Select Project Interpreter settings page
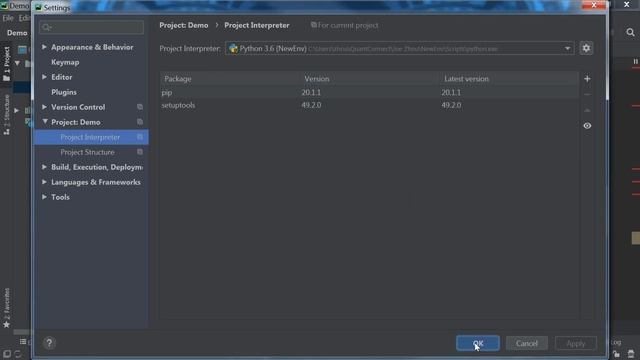Viewport: 640px width, 360px height. click(91, 137)
